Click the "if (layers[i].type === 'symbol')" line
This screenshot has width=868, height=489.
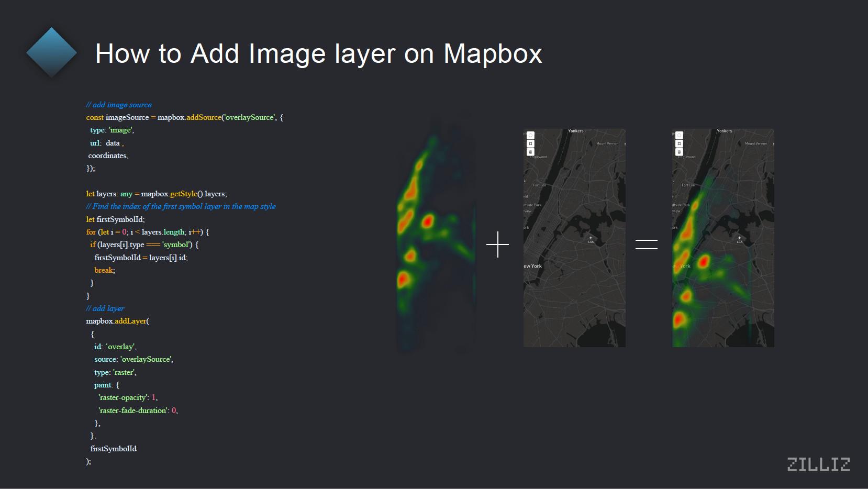click(144, 244)
